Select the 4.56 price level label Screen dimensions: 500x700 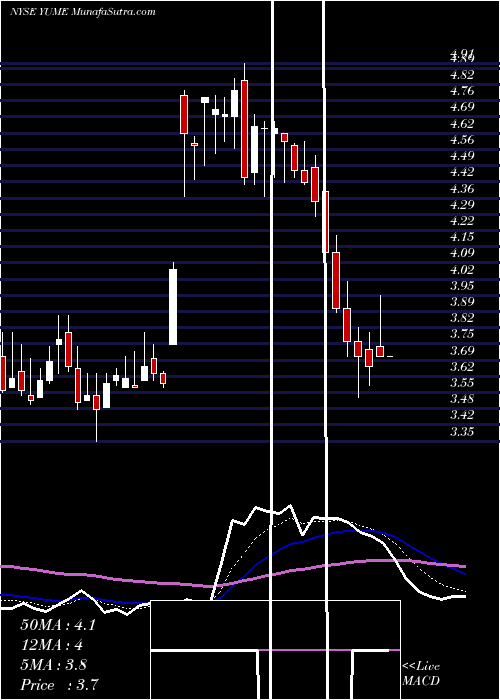[462, 140]
